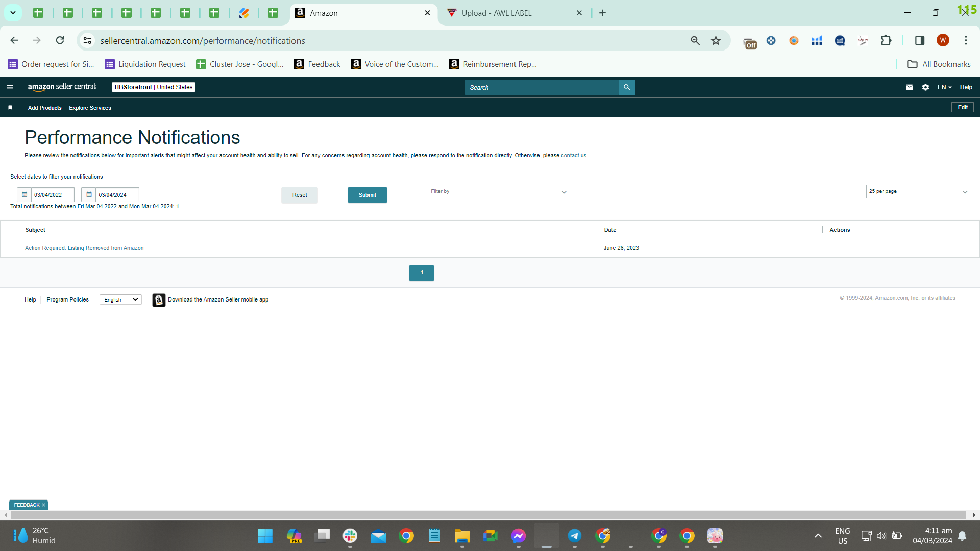Screen dimensions: 980x551
Task: Open Explore Services in the navigation bar
Action: point(90,108)
